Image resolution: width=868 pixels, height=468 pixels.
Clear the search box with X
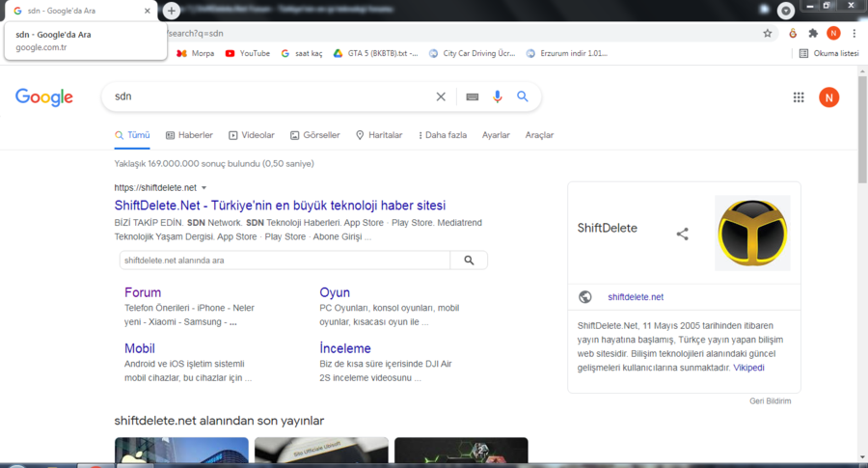(441, 96)
